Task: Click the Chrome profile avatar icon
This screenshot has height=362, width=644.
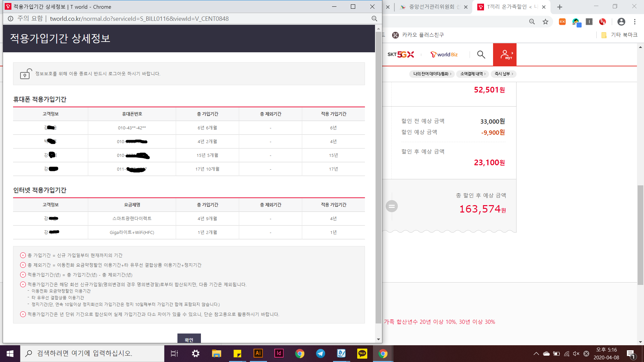Action: click(621, 22)
